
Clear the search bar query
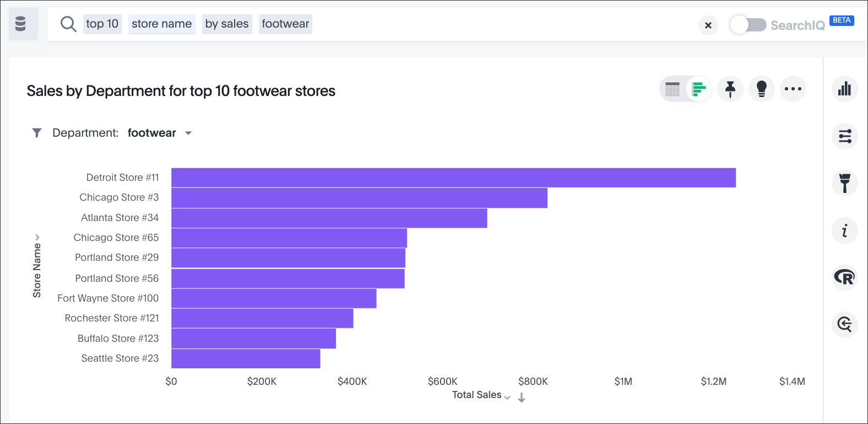click(x=708, y=25)
